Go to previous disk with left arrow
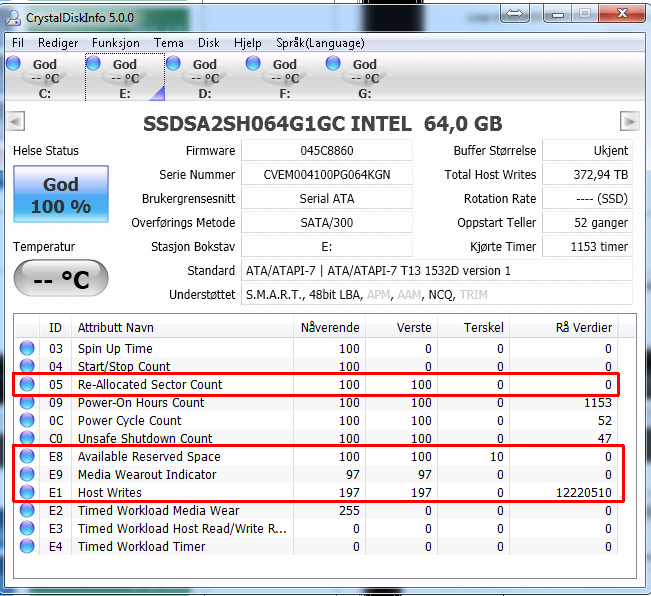 (16, 122)
